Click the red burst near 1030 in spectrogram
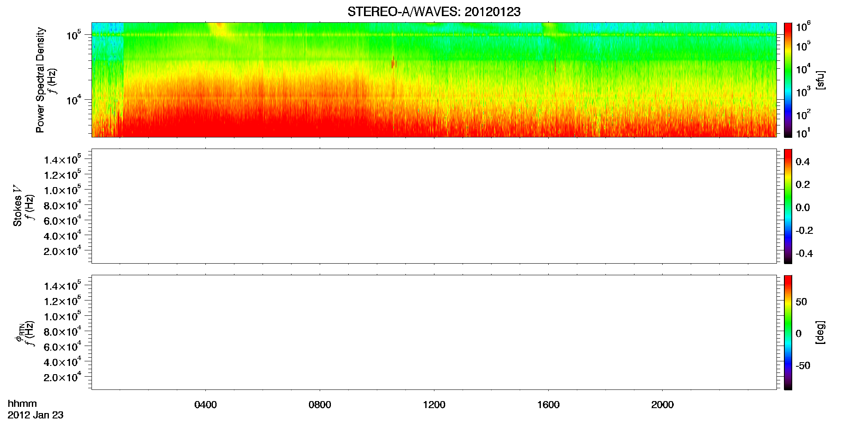This screenshot has width=868, height=447. pos(393,62)
